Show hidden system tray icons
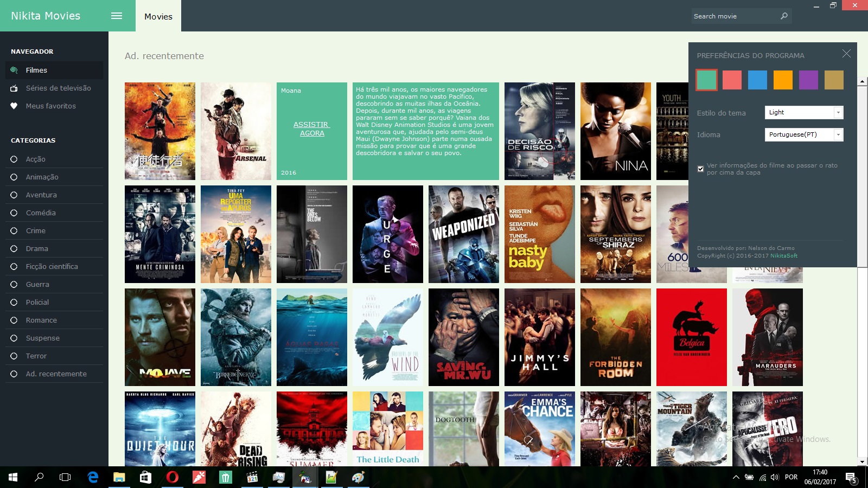This screenshot has height=488, width=868. tap(736, 477)
